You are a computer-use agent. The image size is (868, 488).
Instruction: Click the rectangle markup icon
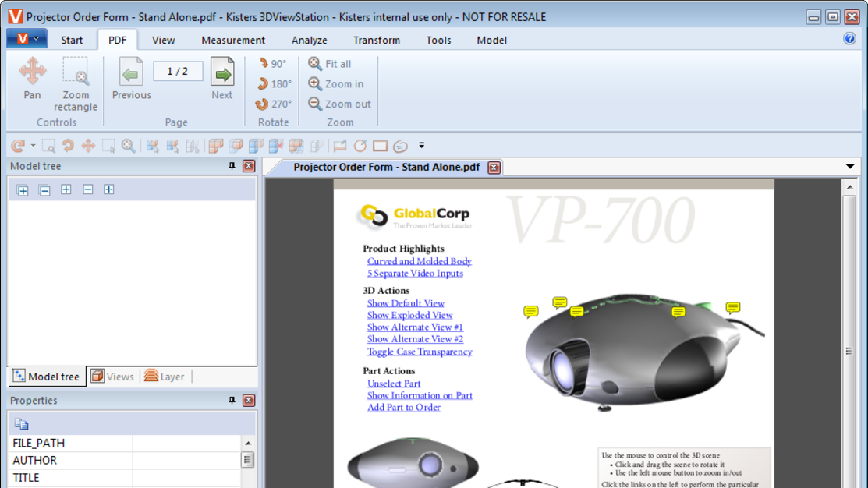380,146
